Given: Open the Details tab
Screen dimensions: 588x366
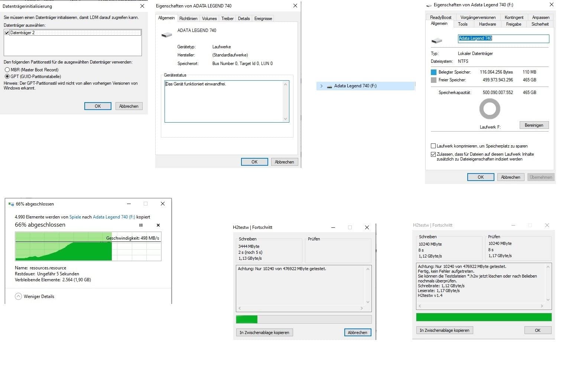Looking at the screenshot, I should point(244,19).
